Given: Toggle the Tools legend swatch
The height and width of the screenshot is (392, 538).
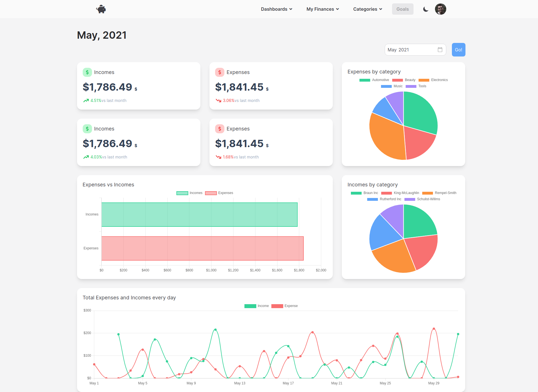Looking at the screenshot, I should click(x=411, y=86).
